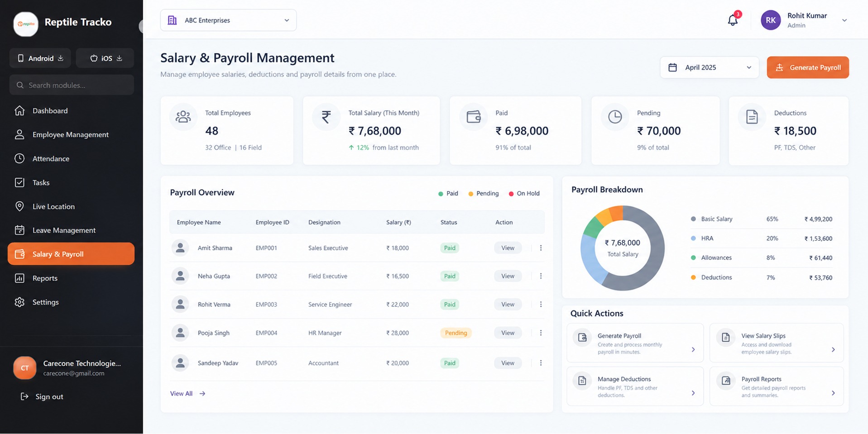The width and height of the screenshot is (868, 434).
Task: View Pooja Singh's payroll details
Action: (x=508, y=333)
